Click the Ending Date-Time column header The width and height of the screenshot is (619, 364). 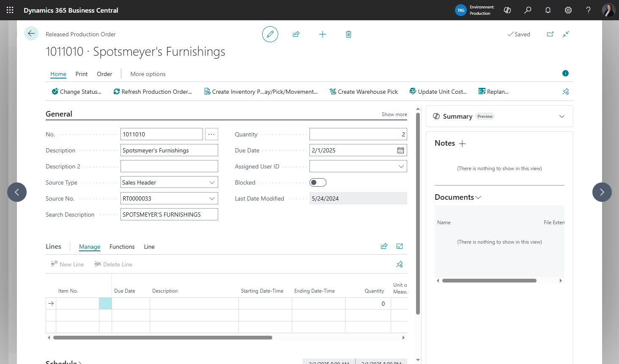[x=315, y=291]
